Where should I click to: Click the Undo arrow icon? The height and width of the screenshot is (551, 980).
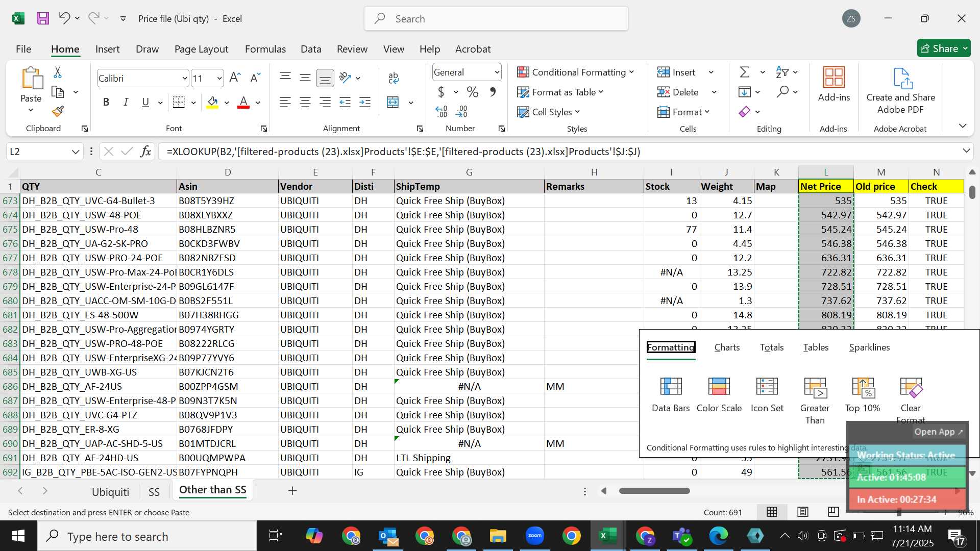point(64,18)
